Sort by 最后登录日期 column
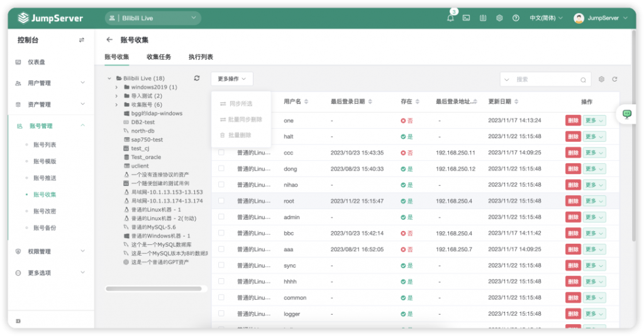Screen dimensions: 644x336 [370, 101]
